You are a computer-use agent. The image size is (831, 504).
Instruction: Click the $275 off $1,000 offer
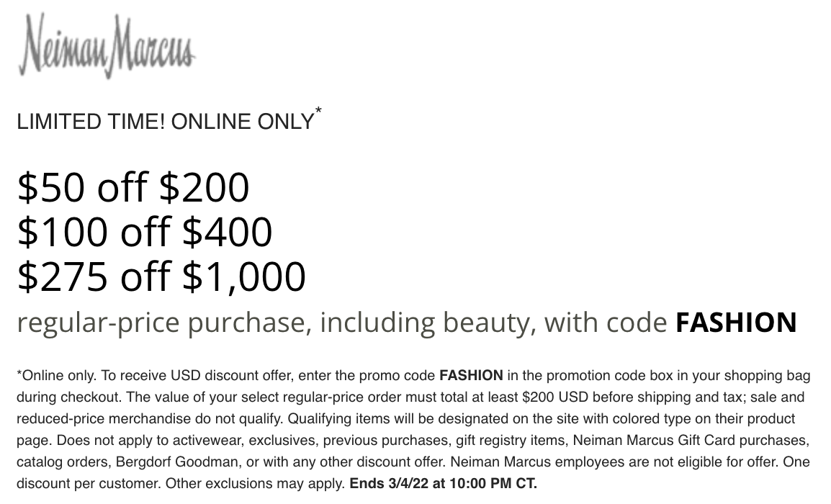pyautogui.click(x=161, y=276)
